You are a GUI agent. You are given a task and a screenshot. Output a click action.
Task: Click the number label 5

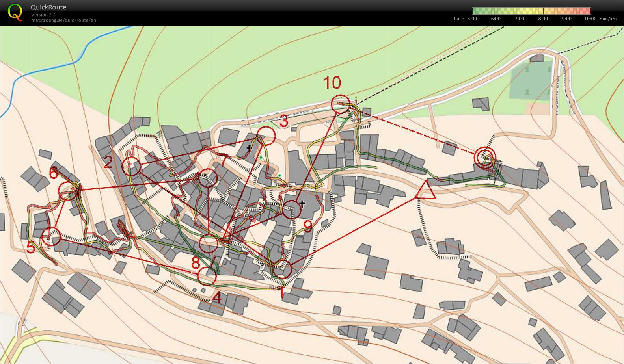tap(31, 248)
